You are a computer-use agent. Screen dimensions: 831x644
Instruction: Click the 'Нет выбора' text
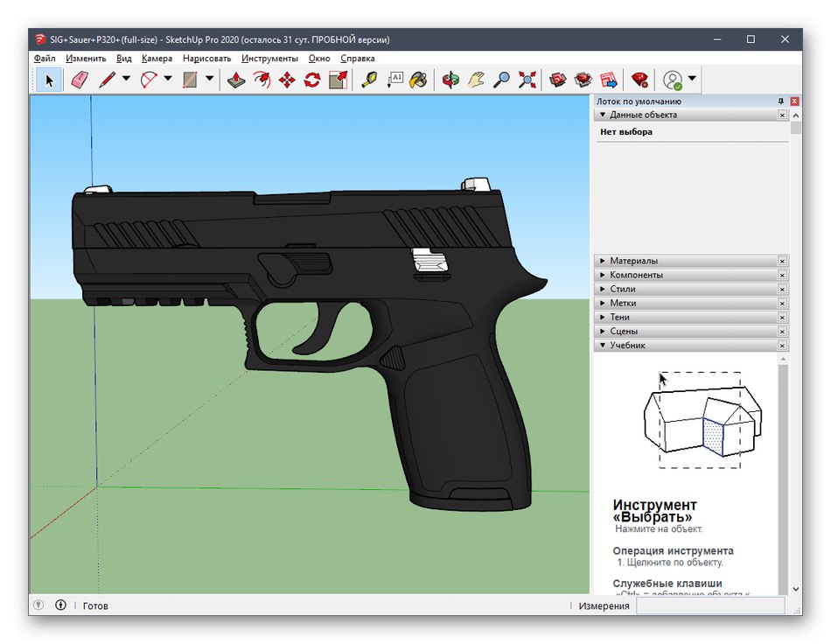[x=626, y=132]
